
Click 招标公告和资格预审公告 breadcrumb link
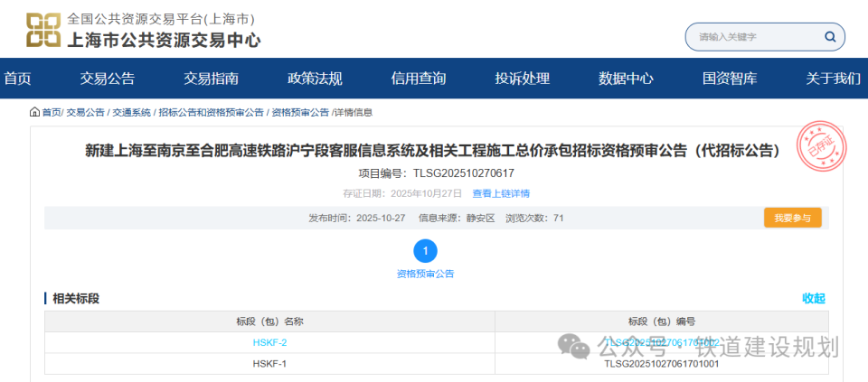(211, 113)
